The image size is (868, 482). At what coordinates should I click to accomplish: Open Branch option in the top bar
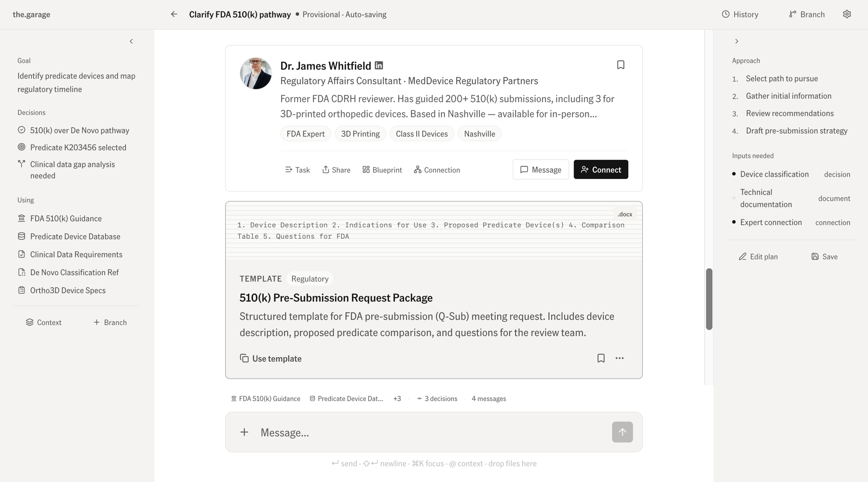click(807, 14)
